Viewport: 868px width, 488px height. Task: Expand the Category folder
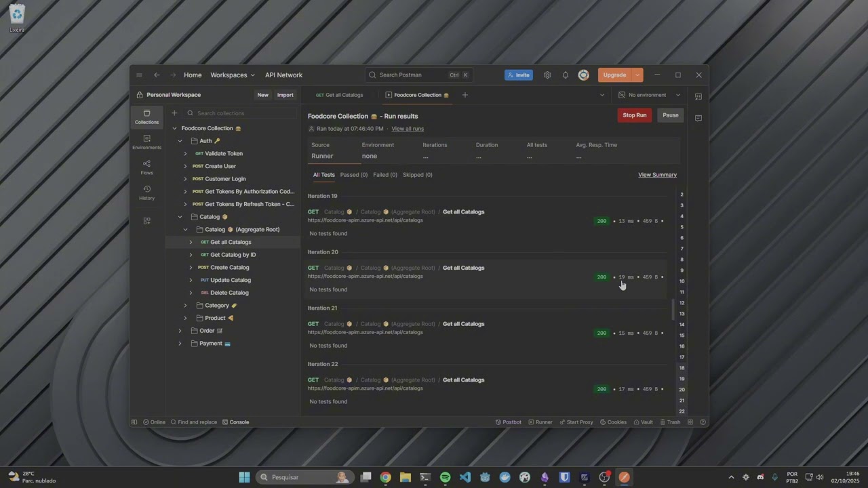[x=185, y=306]
